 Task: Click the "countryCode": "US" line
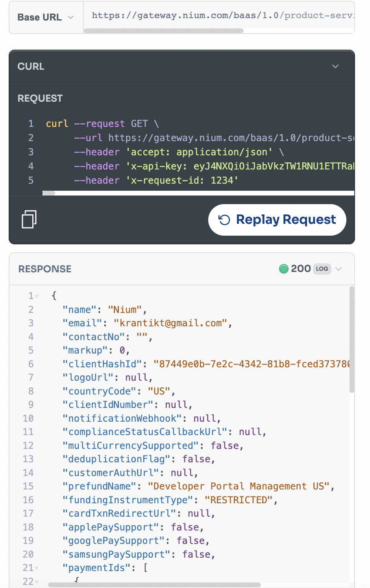tap(119, 391)
